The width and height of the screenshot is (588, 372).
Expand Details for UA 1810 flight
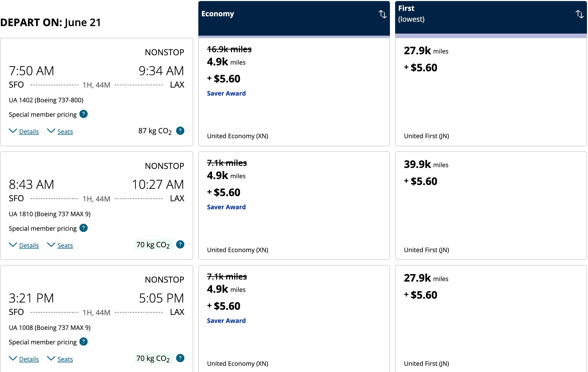(x=24, y=245)
